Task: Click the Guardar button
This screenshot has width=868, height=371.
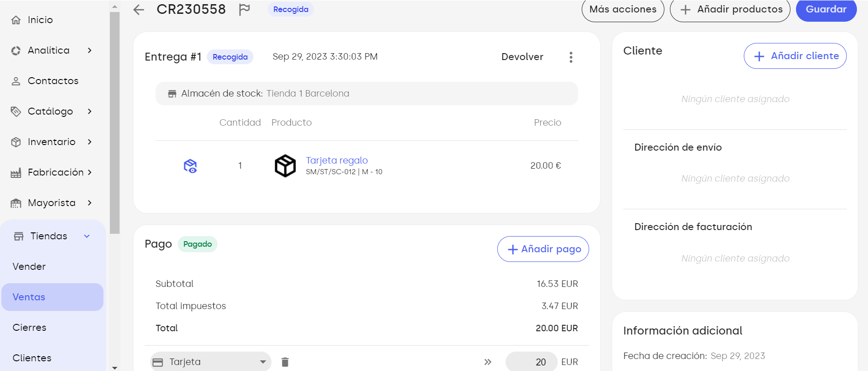Action: click(x=826, y=10)
